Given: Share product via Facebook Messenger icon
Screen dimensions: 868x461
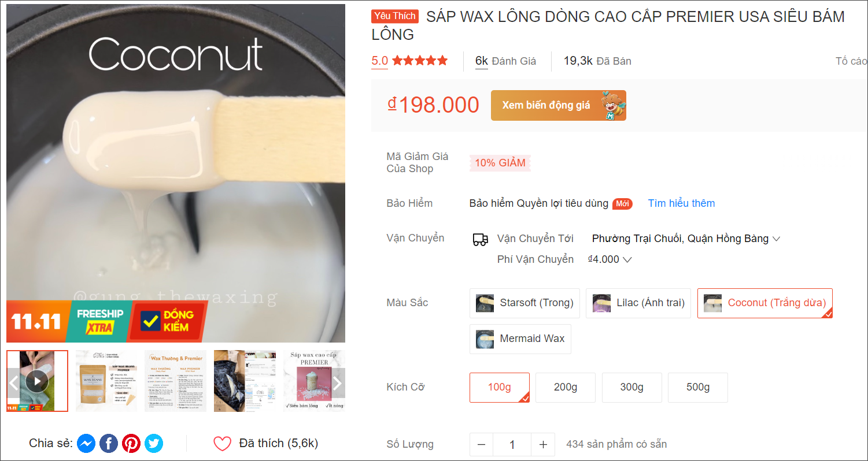Looking at the screenshot, I should pos(86,444).
